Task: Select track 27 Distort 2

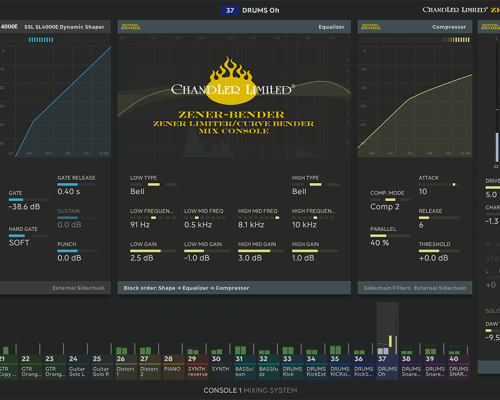Action: 150,367
